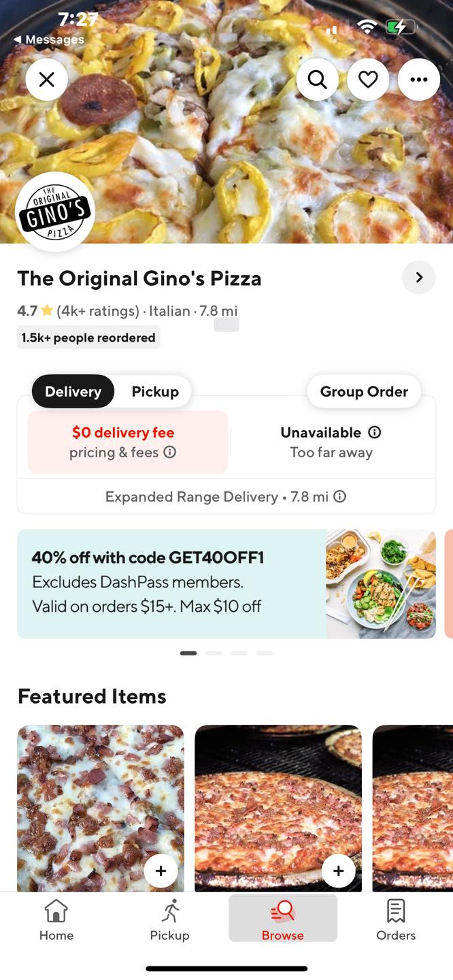Save restaurant with heart icon
Viewport: 453px width, 980px height.
tap(368, 80)
